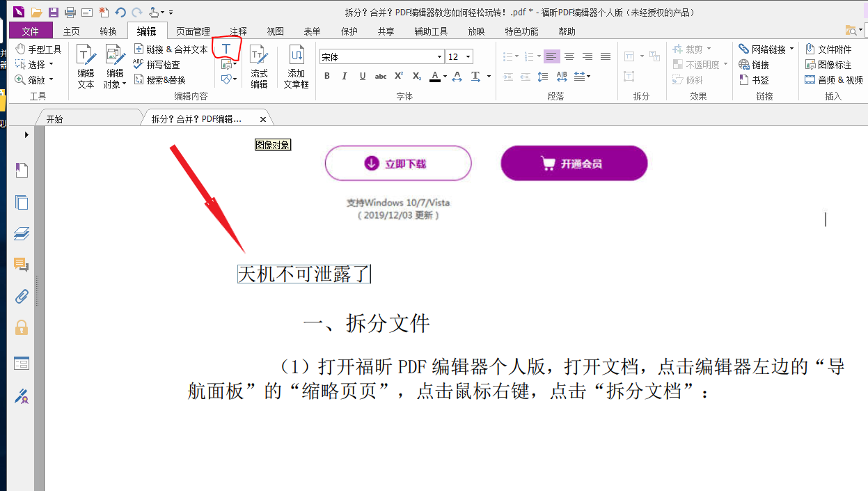
Task: Click the 立即下载 button
Action: [x=398, y=164]
